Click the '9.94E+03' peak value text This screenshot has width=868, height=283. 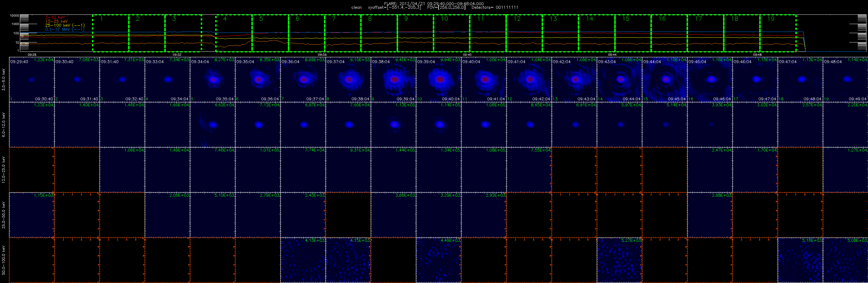pos(451,60)
